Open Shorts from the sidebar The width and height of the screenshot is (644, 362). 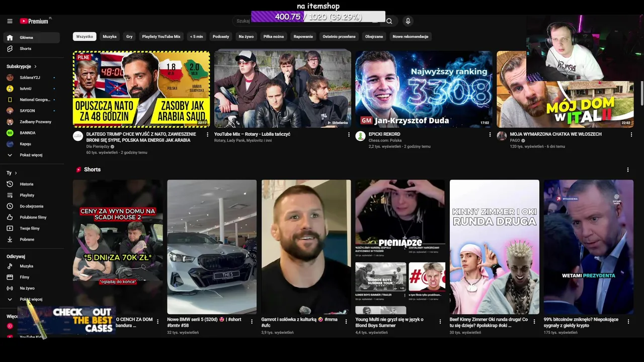tap(31, 49)
